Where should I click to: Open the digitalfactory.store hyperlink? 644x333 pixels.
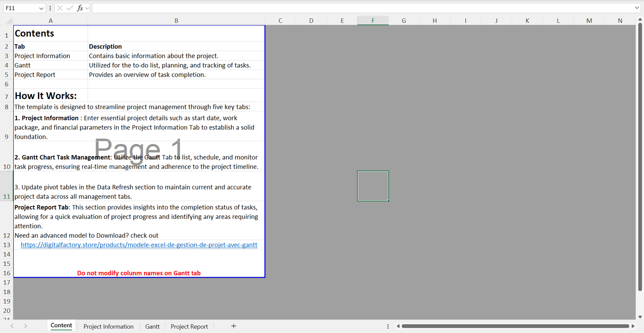[139, 245]
